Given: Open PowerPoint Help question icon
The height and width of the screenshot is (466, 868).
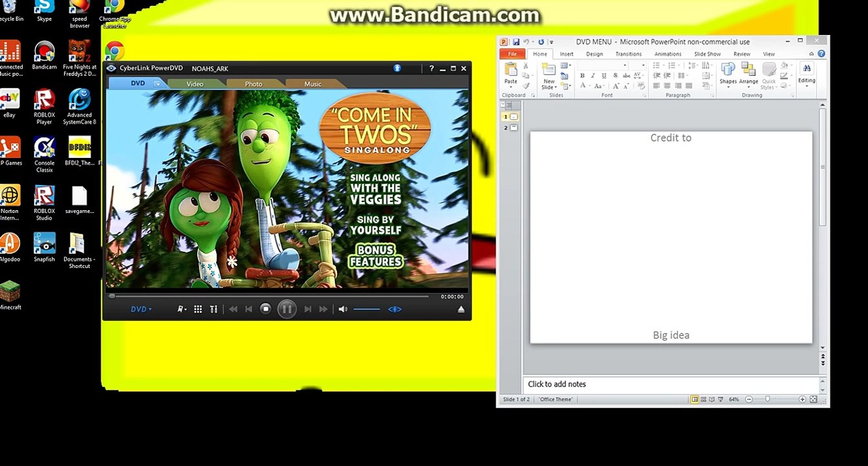Looking at the screenshot, I should tap(821, 54).
